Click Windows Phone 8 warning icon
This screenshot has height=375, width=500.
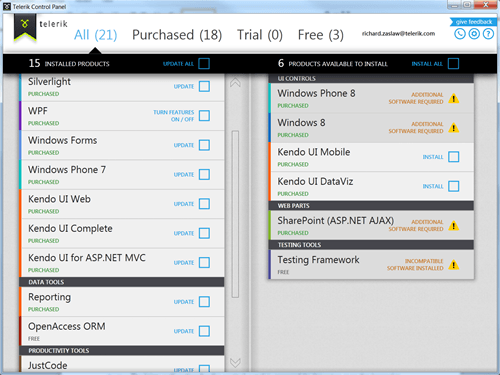(x=454, y=99)
